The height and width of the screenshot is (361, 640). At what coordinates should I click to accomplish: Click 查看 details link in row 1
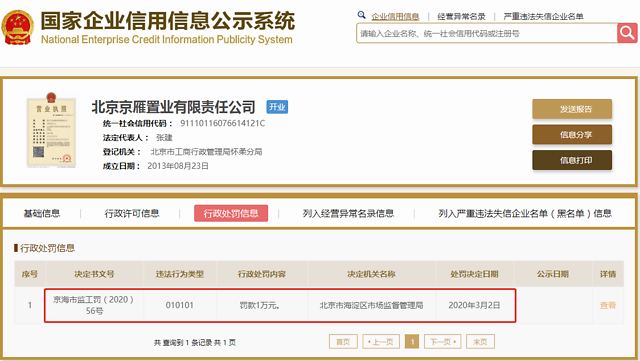tap(608, 305)
